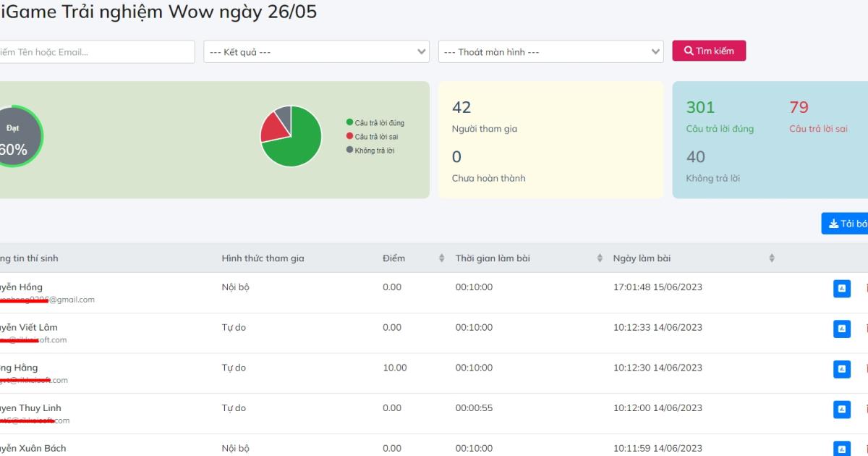Viewport: 868px width, 456px height.
Task: Open the report icon for the 17:01:48 15/06/2023 row
Action: pyautogui.click(x=841, y=289)
